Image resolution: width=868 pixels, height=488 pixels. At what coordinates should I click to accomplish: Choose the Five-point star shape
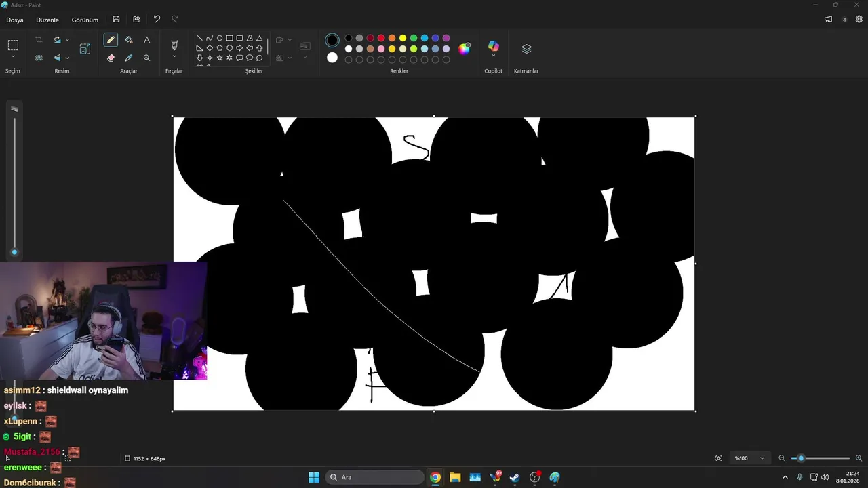point(220,58)
